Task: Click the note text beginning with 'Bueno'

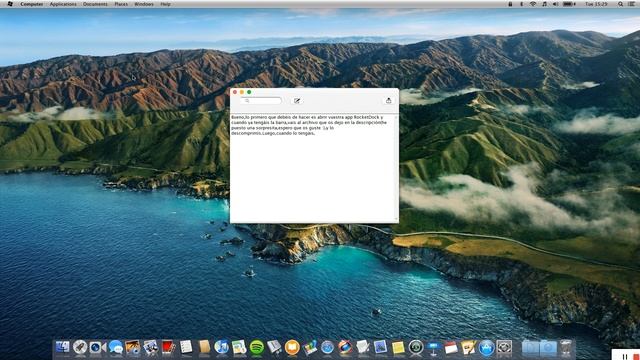Action: click(x=309, y=125)
